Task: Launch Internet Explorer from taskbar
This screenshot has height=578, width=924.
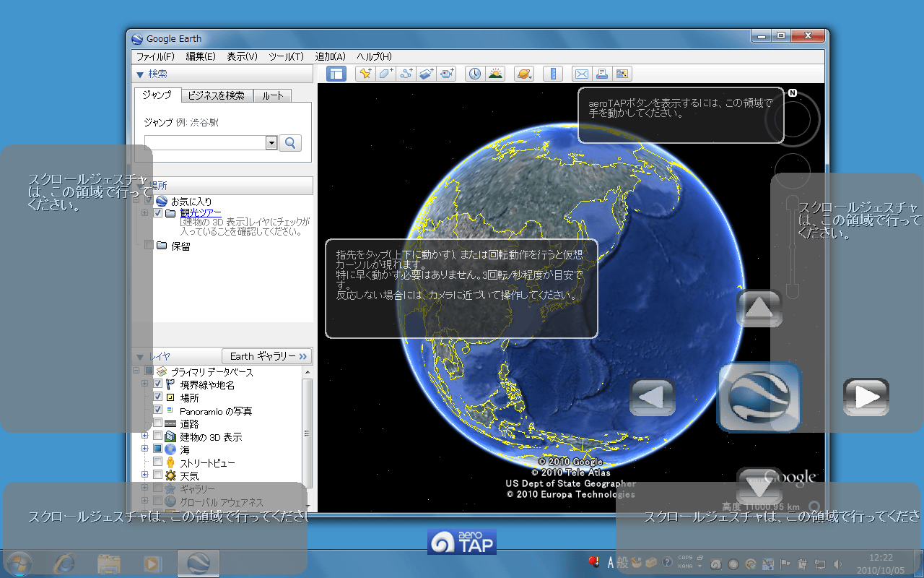Action: tap(66, 564)
